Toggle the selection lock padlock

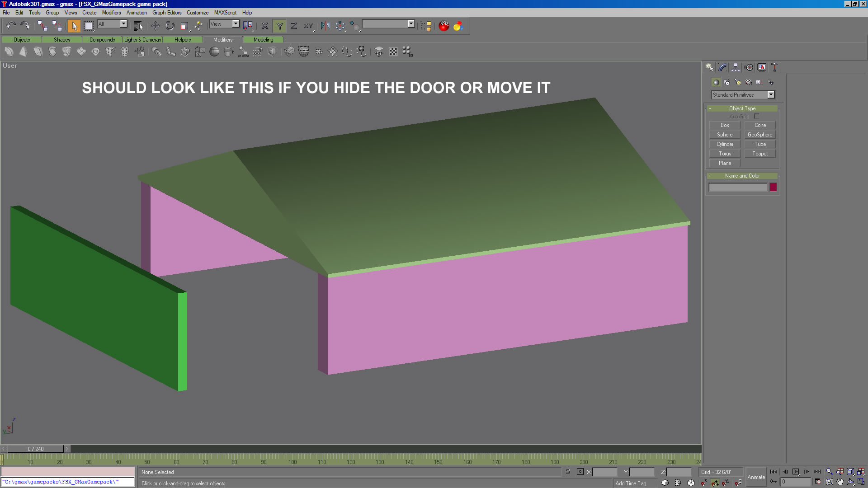(568, 472)
